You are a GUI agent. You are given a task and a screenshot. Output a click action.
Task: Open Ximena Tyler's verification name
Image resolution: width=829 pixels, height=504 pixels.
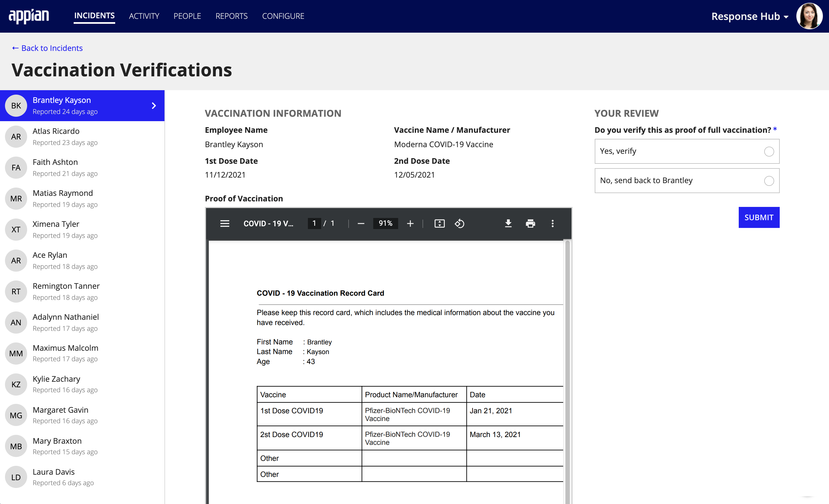click(x=56, y=224)
